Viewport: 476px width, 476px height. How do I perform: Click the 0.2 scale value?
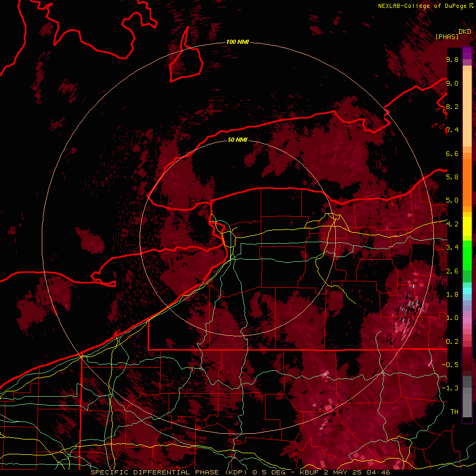coord(452,342)
